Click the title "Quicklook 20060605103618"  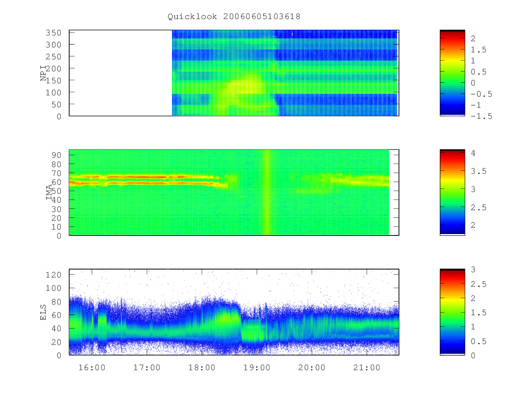(x=234, y=17)
